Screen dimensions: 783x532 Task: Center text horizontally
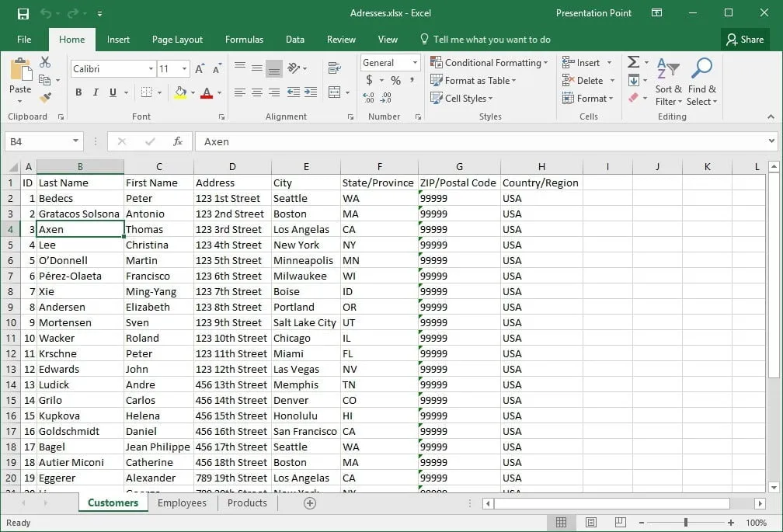(x=257, y=92)
